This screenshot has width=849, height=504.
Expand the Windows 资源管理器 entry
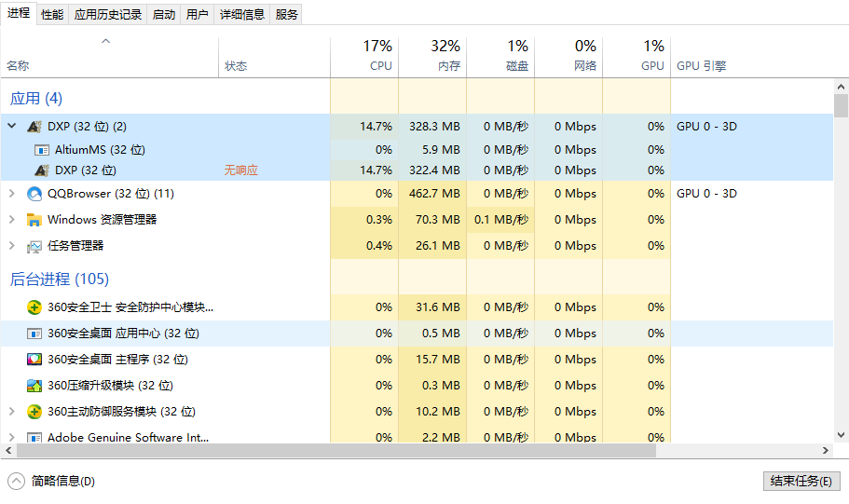coord(12,219)
